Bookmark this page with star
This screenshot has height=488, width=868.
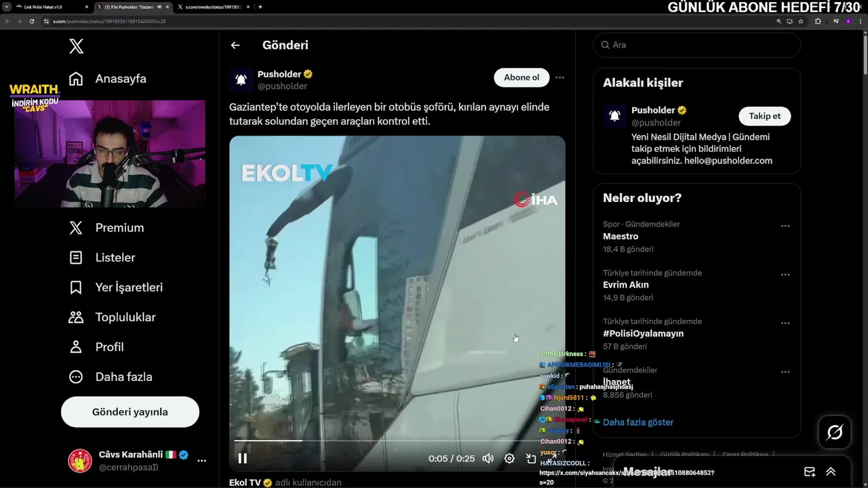coord(801,21)
